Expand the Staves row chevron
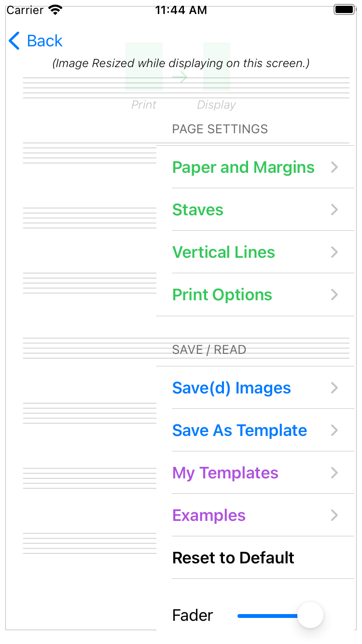The height and width of the screenshot is (644, 362). coord(334,210)
